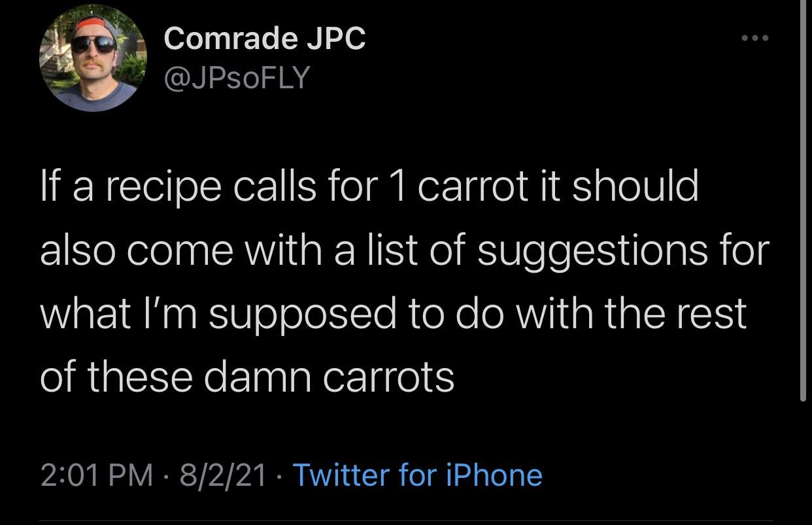
Task: Click the tweet line starting "what I'm supposed"
Action: pos(393,313)
